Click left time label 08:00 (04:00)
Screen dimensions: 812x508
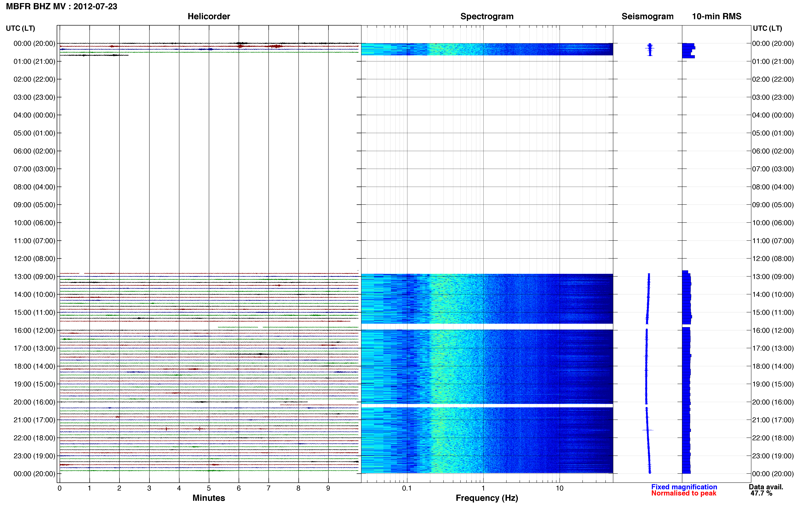[x=34, y=187]
